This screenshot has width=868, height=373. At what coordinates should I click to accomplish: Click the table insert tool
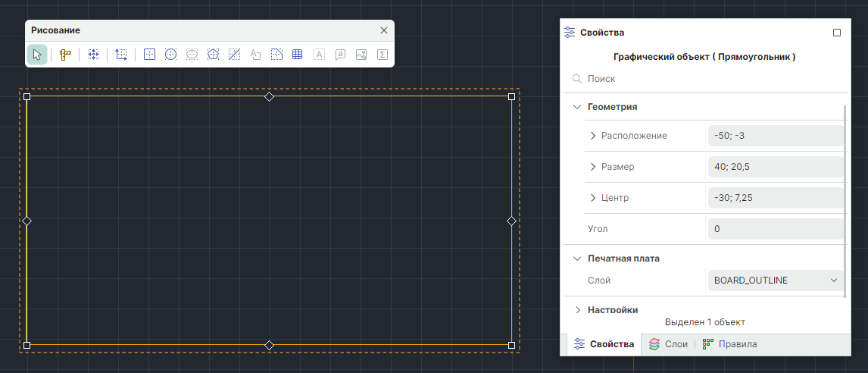pos(298,55)
